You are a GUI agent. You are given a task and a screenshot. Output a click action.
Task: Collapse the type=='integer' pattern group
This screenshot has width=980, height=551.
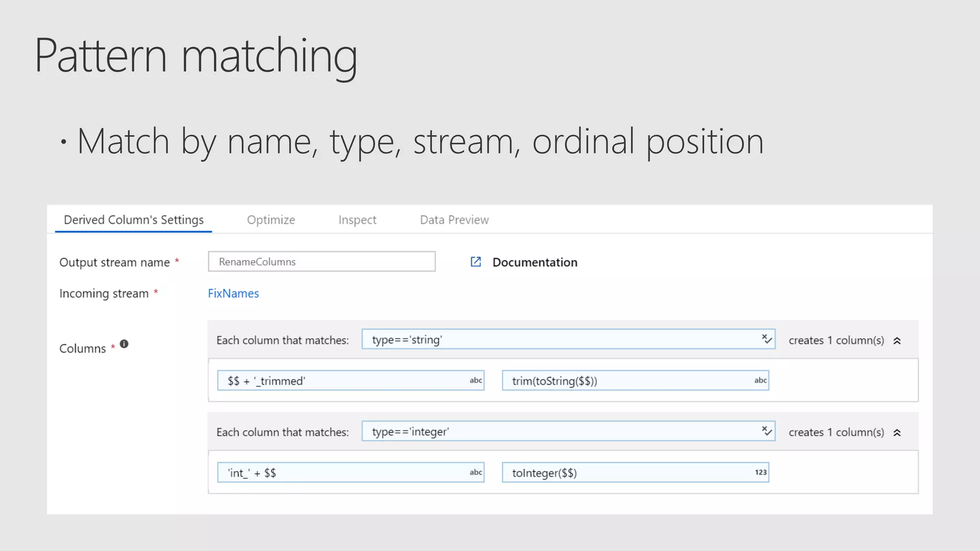(897, 432)
